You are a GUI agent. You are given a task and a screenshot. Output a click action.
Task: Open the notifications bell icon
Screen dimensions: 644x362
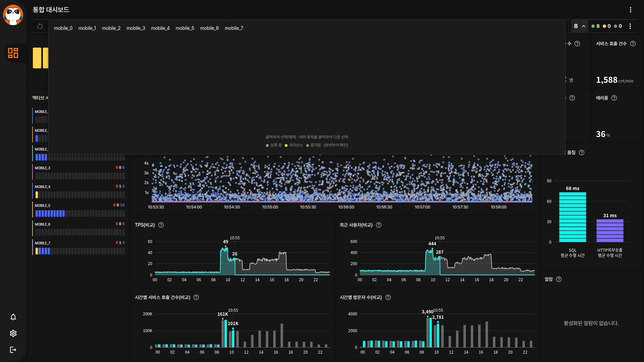click(x=13, y=317)
